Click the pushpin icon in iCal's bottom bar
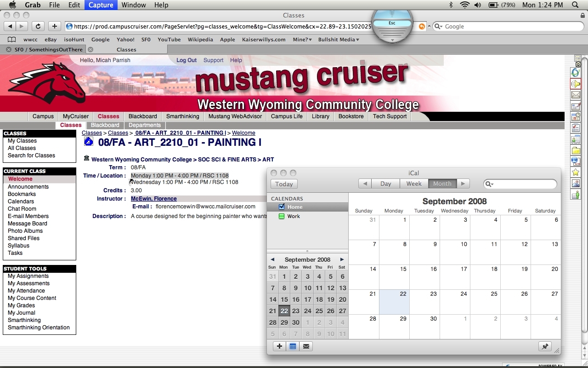Screen dimensions: 588x368 (x=545, y=347)
